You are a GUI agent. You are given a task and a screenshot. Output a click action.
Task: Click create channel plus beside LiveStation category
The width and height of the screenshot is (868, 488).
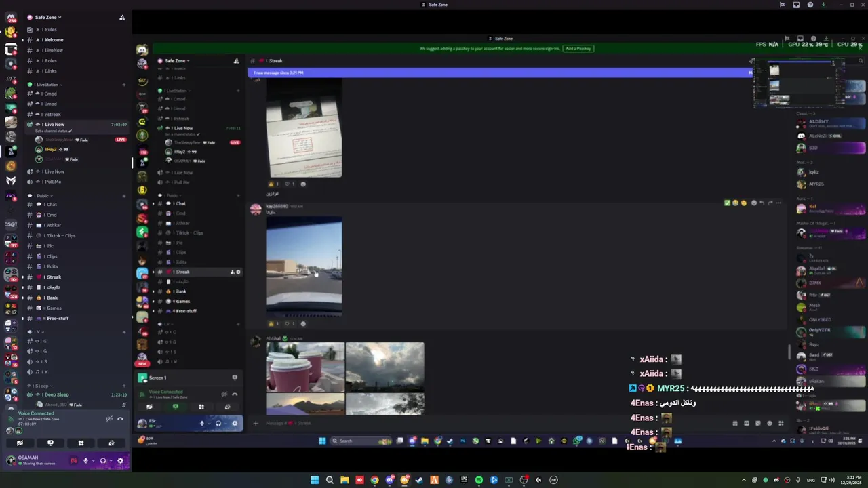pos(123,85)
